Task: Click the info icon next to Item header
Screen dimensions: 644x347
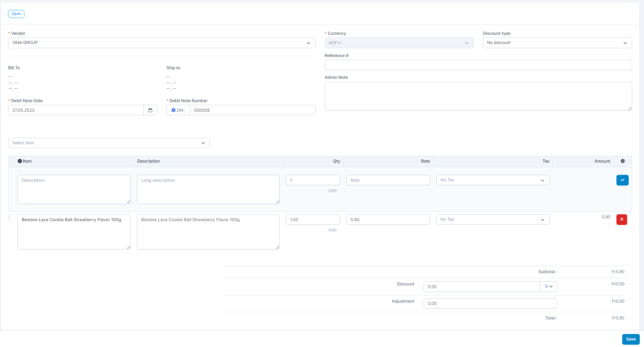Action: (x=20, y=161)
